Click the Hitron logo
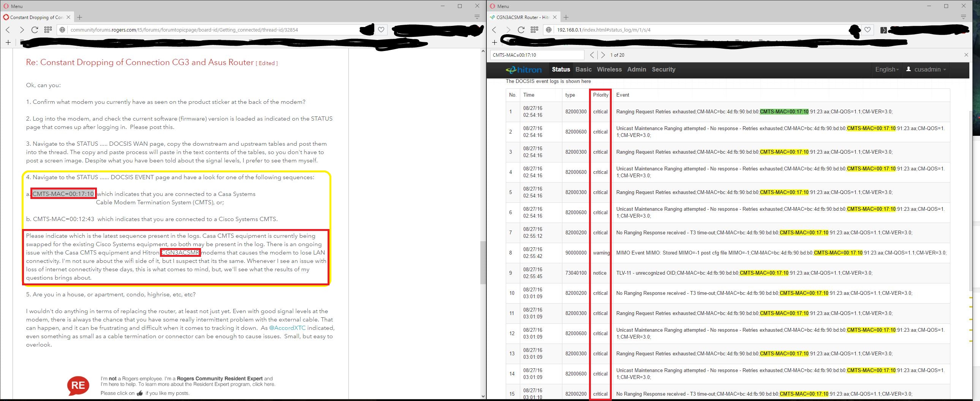The image size is (980, 401). (x=523, y=70)
